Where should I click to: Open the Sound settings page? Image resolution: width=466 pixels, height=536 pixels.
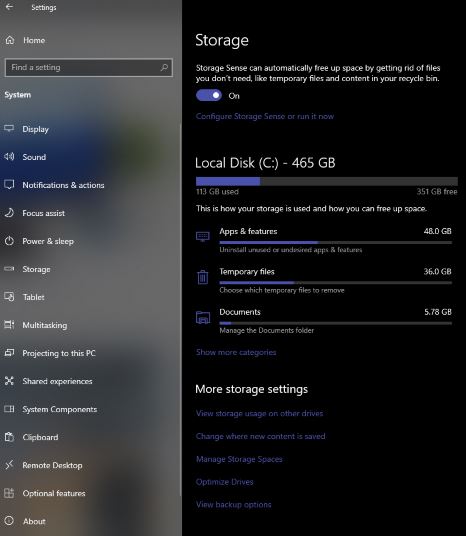coord(34,157)
